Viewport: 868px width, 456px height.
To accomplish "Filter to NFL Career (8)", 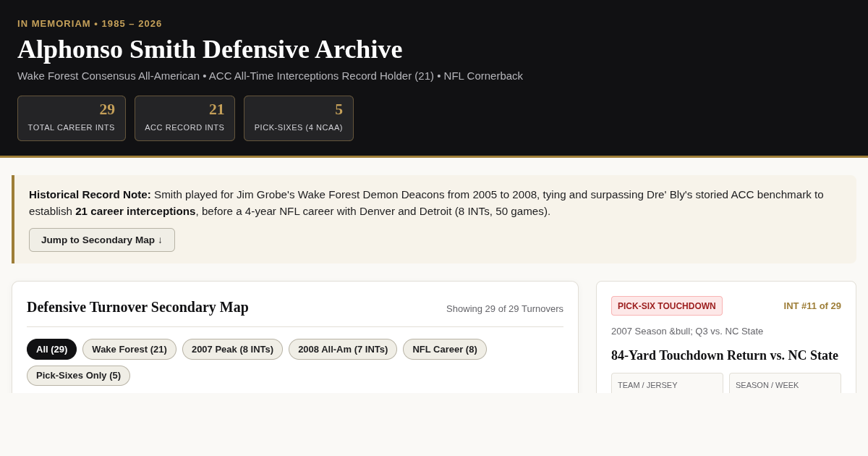I will point(445,349).
